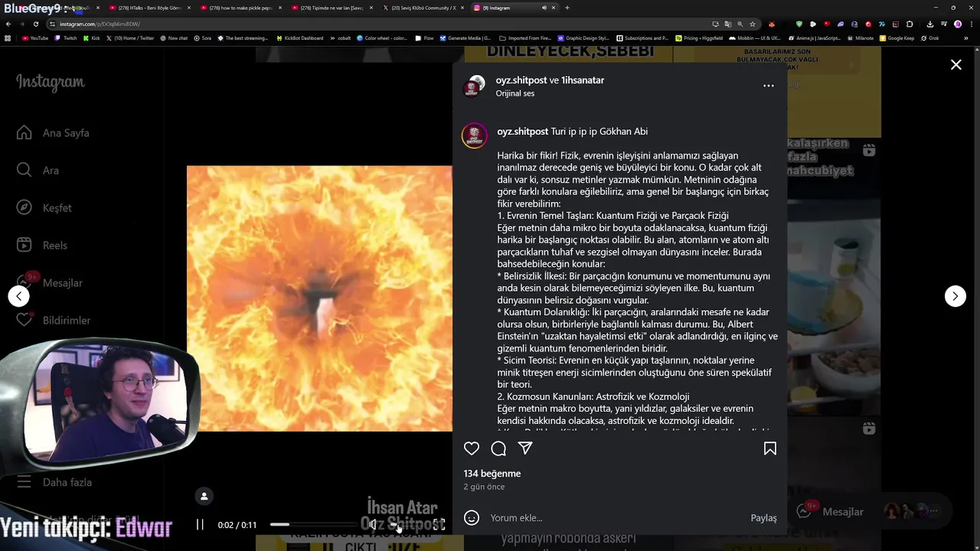Viewport: 980px width, 551px height.
Task: Like the post with the heart icon
Action: click(472, 448)
